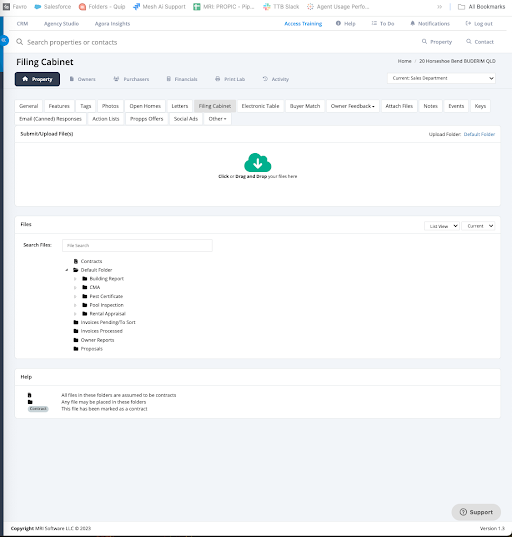This screenshot has height=537, width=512.
Task: Click the Building Report folder icon
Action: 85,278
